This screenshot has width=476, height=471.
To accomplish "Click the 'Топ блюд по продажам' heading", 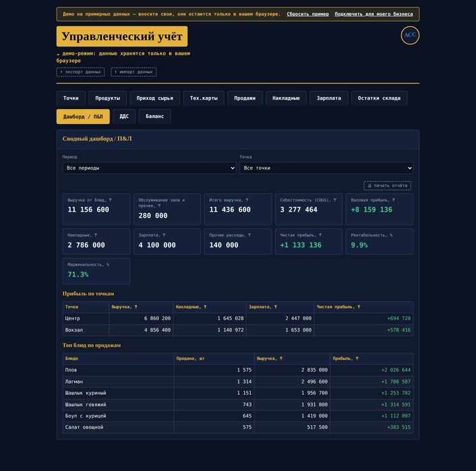I will 92,346.
